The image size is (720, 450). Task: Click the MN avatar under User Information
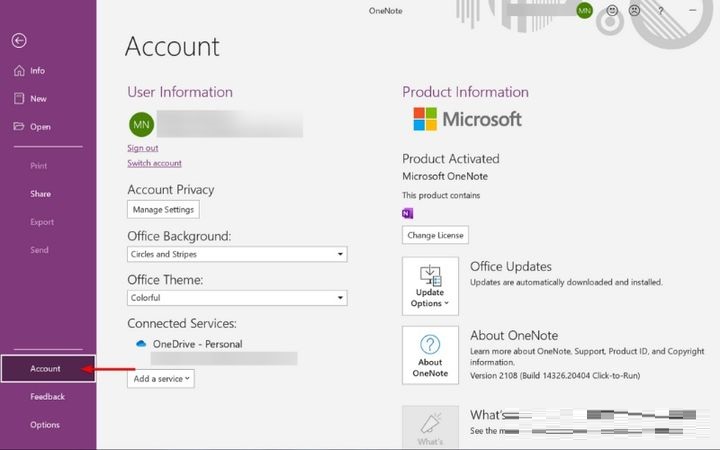pos(141,124)
